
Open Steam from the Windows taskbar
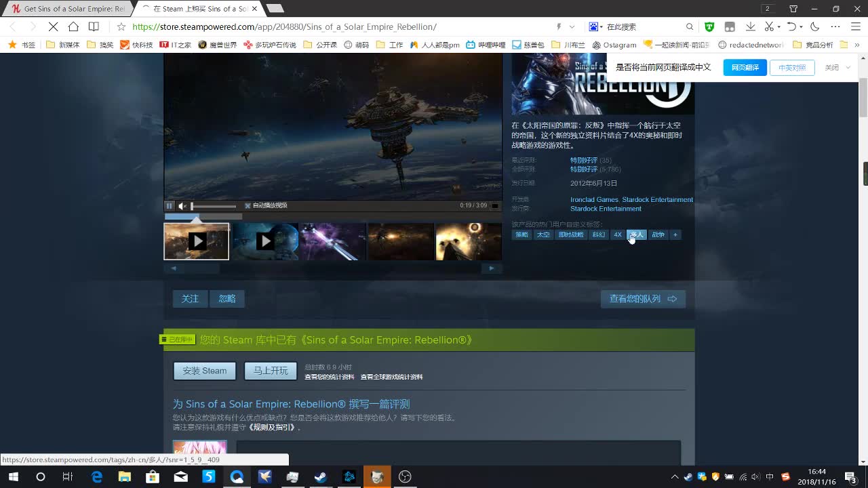pyautogui.click(x=320, y=476)
